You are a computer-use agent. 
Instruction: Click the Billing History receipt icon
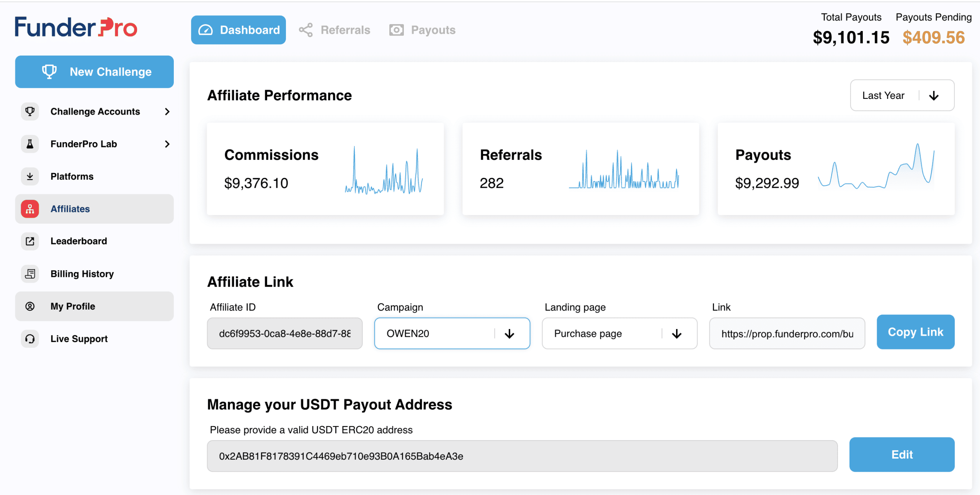point(30,274)
